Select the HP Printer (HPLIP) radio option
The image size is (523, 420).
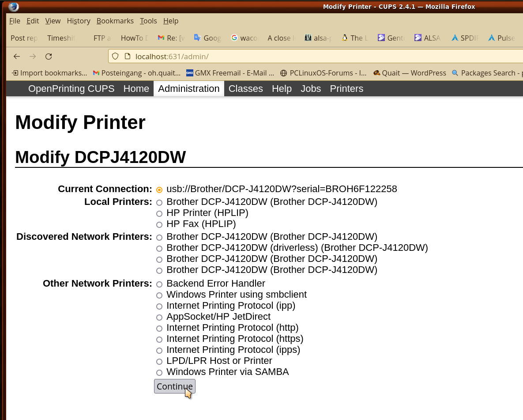point(159,214)
